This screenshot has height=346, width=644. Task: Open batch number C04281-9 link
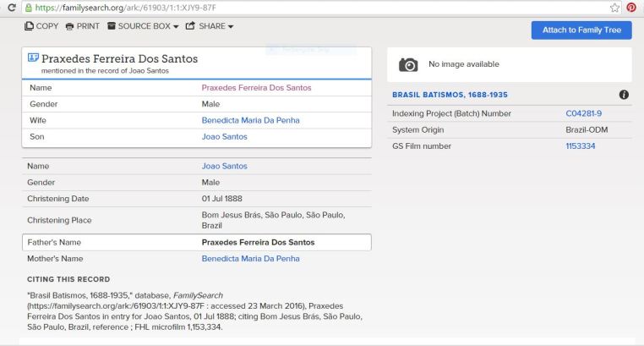pos(583,113)
